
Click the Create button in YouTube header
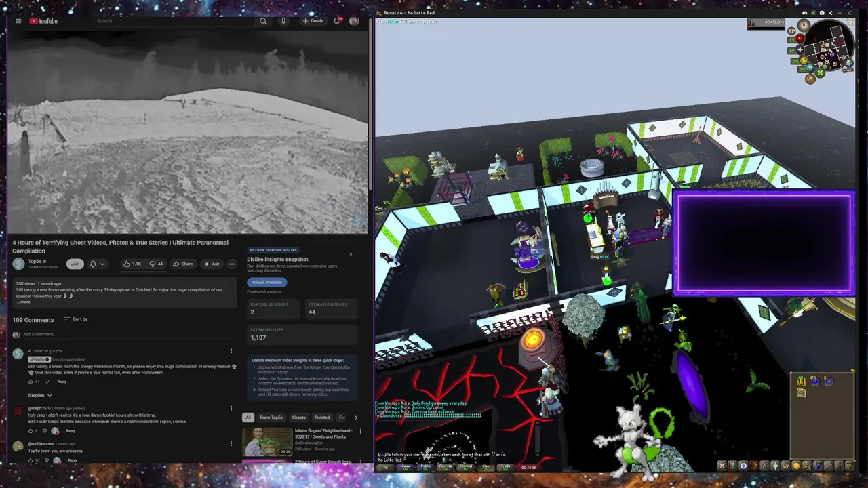coord(313,21)
